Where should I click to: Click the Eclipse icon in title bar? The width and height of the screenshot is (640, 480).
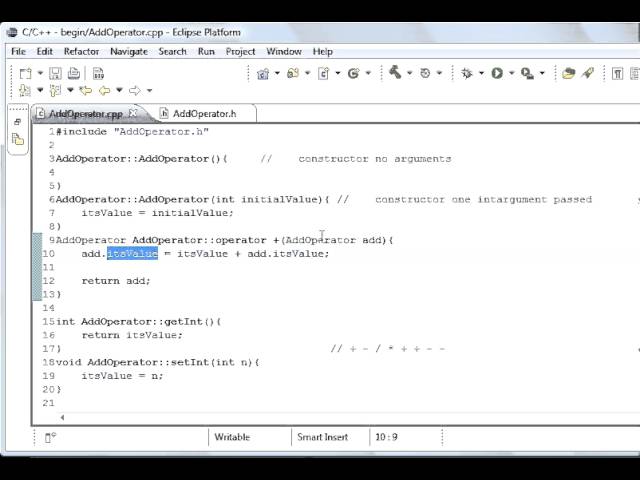pyautogui.click(x=12, y=32)
